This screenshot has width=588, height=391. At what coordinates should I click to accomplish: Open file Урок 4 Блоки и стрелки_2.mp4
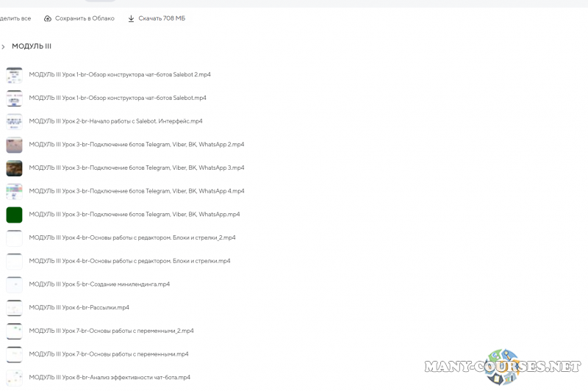(132, 238)
